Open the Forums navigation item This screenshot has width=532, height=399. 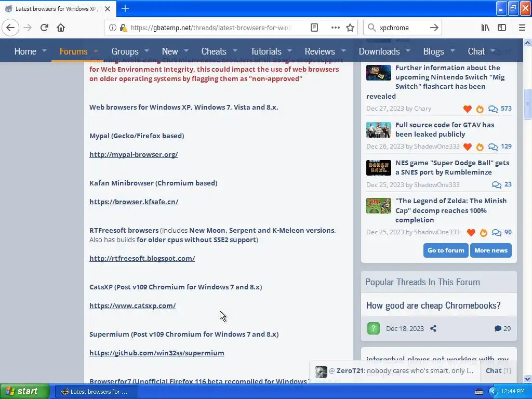coord(73,51)
